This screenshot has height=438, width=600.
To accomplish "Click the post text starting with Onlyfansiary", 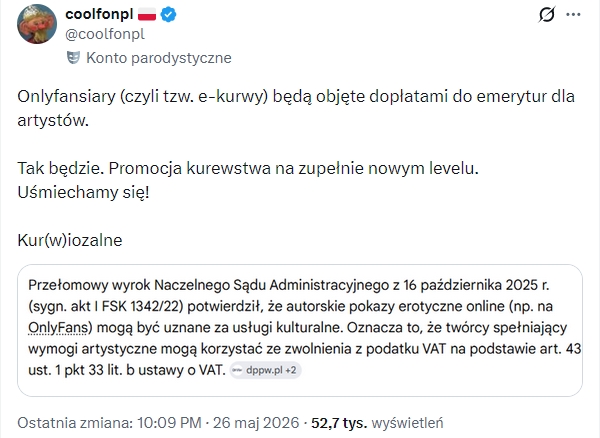I will [x=296, y=108].
